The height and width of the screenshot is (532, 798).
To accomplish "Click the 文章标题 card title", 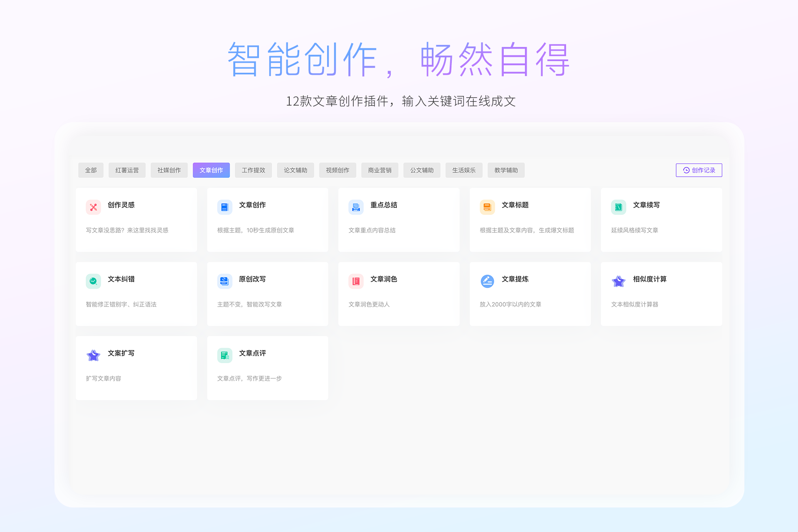I will (515, 205).
